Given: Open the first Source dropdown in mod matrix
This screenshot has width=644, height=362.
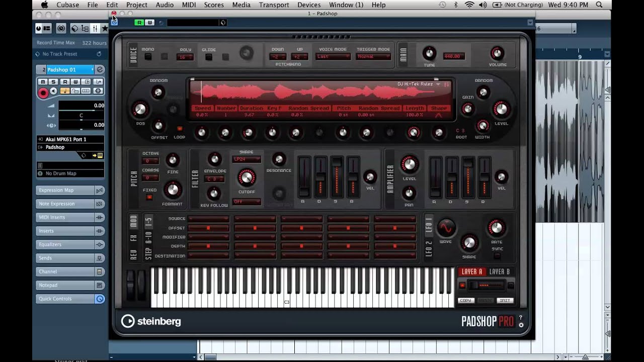Looking at the screenshot, I should pos(208,219).
